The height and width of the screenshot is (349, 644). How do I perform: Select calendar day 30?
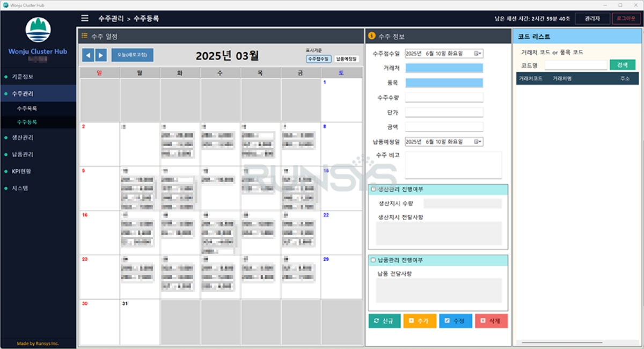click(100, 322)
